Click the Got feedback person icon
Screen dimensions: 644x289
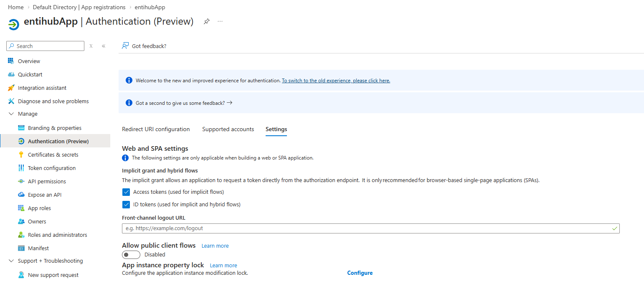point(125,46)
